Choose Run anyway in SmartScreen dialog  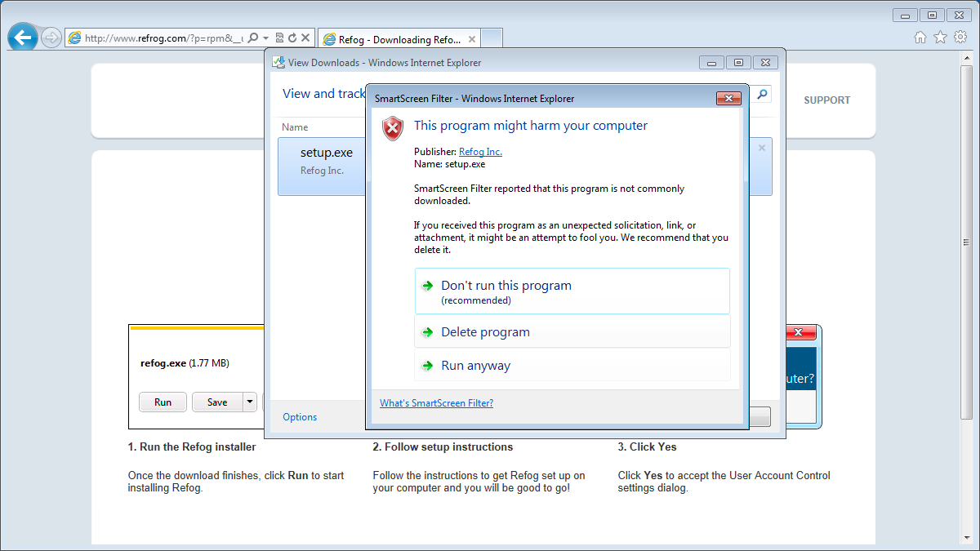pos(572,366)
